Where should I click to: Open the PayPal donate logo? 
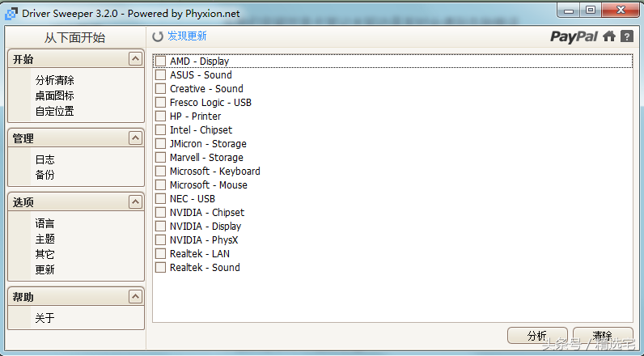[574, 36]
